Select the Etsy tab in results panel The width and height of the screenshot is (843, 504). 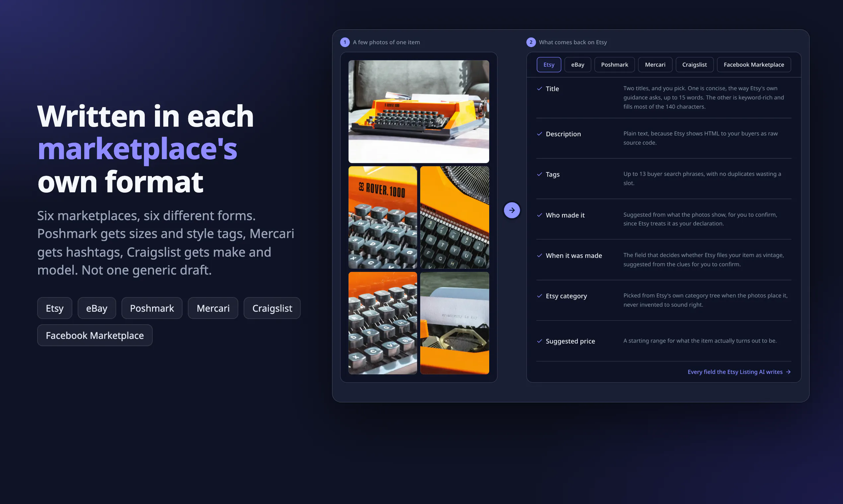point(549,65)
